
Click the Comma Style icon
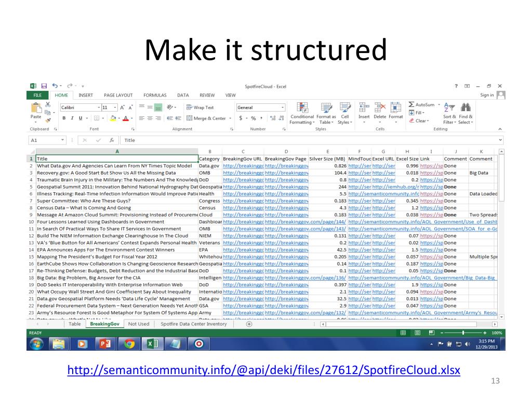point(261,118)
